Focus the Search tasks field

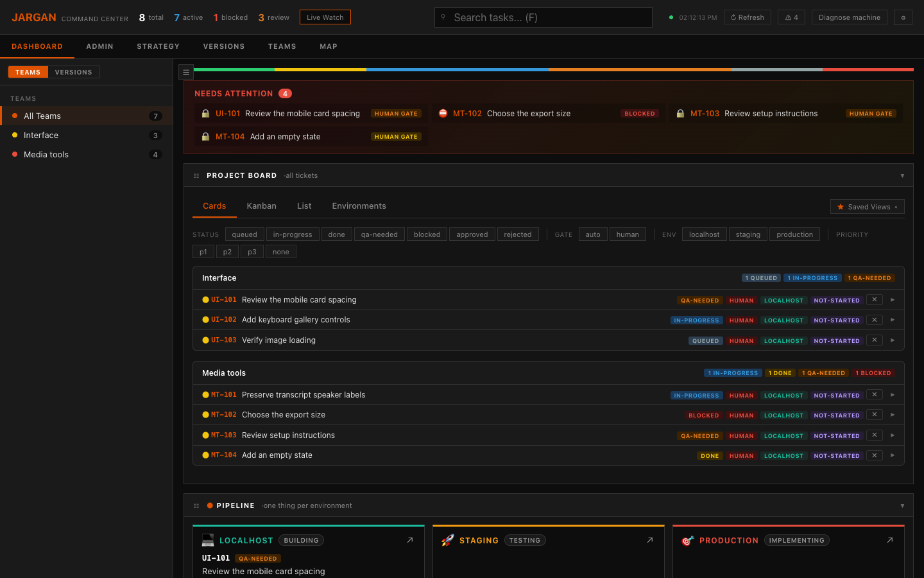coord(543,17)
